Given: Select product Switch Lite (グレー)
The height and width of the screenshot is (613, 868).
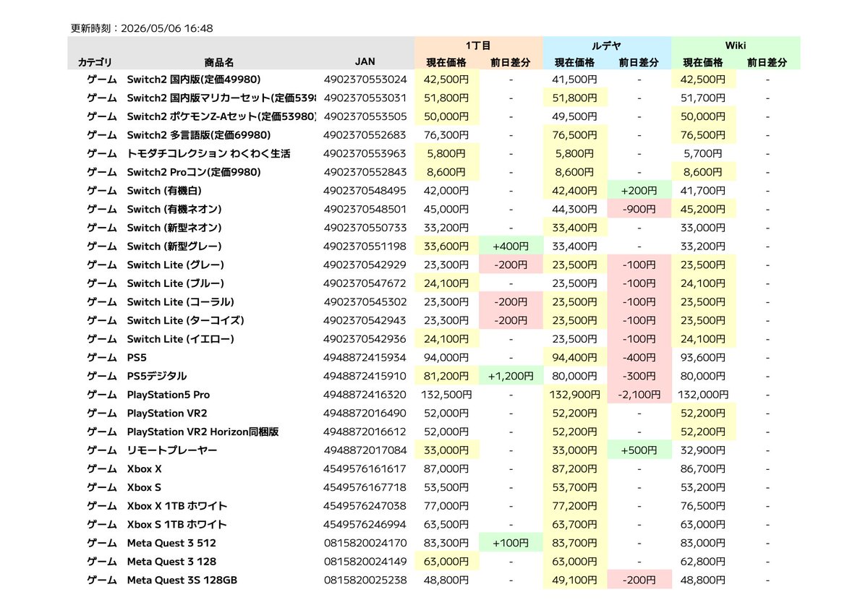Looking at the screenshot, I should pos(175,265).
